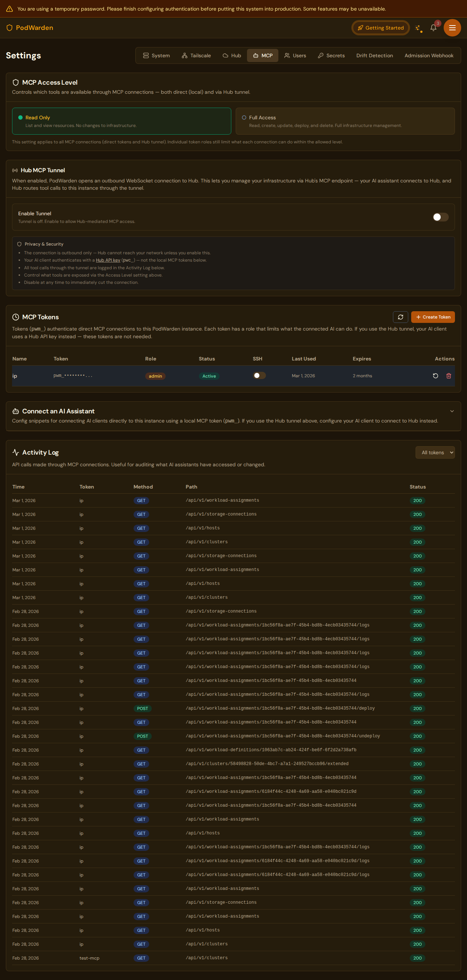This screenshot has height=980, width=467.
Task: Select the MCP tab
Action: [263, 55]
